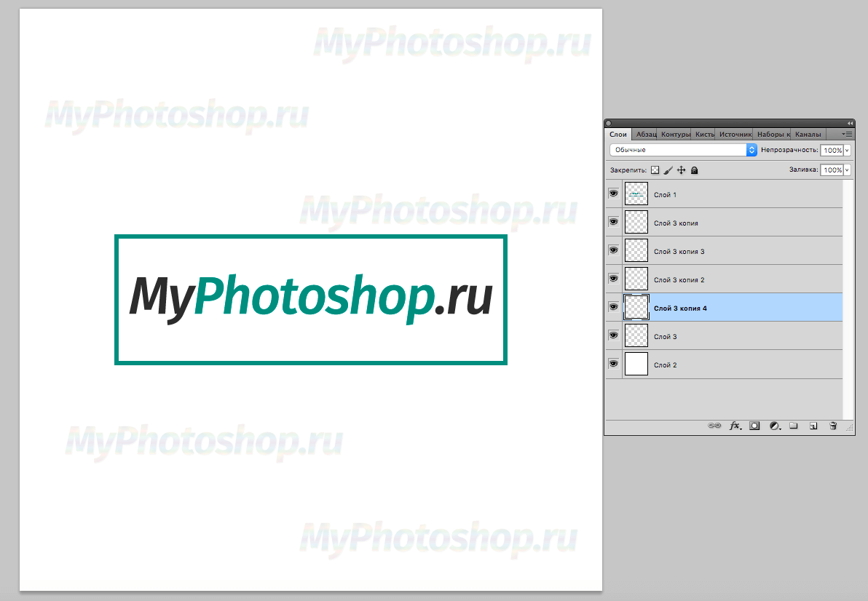Switch to the Каналы tab
Viewport: 868px width, 601px height.
tap(808, 134)
